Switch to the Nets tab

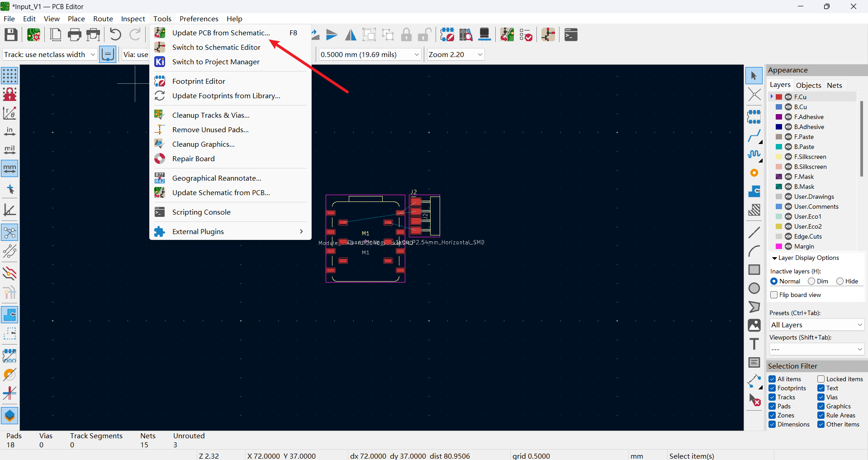[x=834, y=85]
